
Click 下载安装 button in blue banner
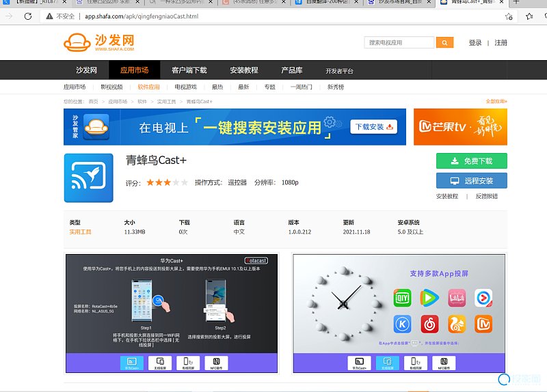pos(373,127)
